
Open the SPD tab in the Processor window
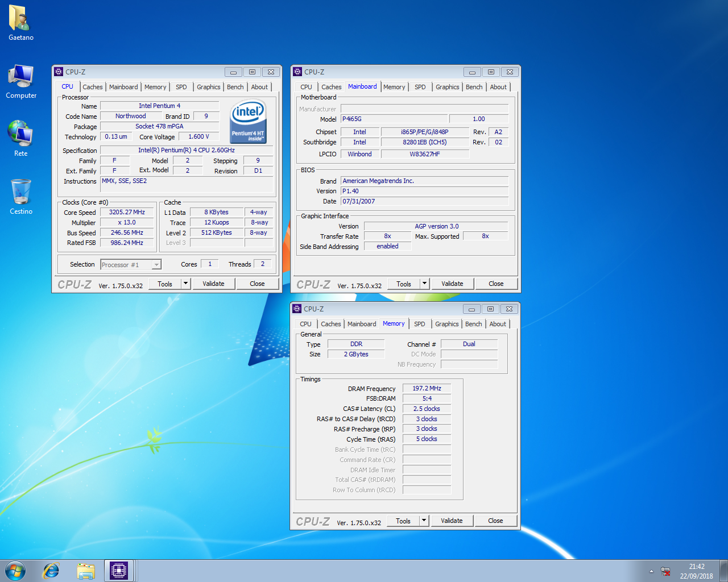point(181,87)
